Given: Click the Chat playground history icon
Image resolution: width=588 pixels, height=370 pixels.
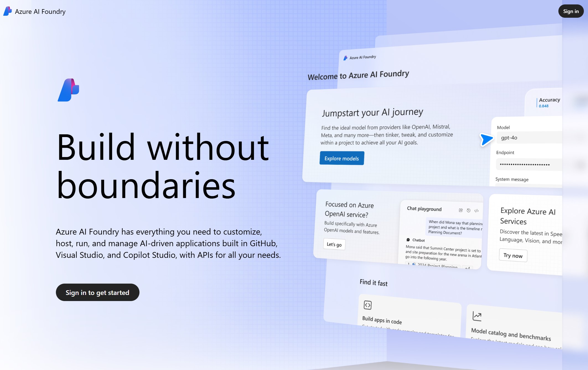Looking at the screenshot, I should [468, 209].
